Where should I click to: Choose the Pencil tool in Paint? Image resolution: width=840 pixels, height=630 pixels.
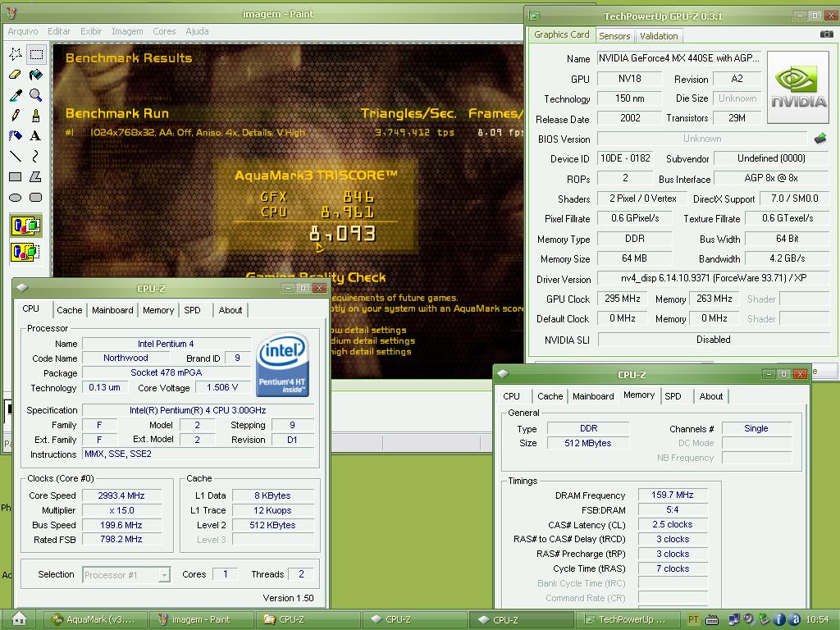pyautogui.click(x=16, y=115)
